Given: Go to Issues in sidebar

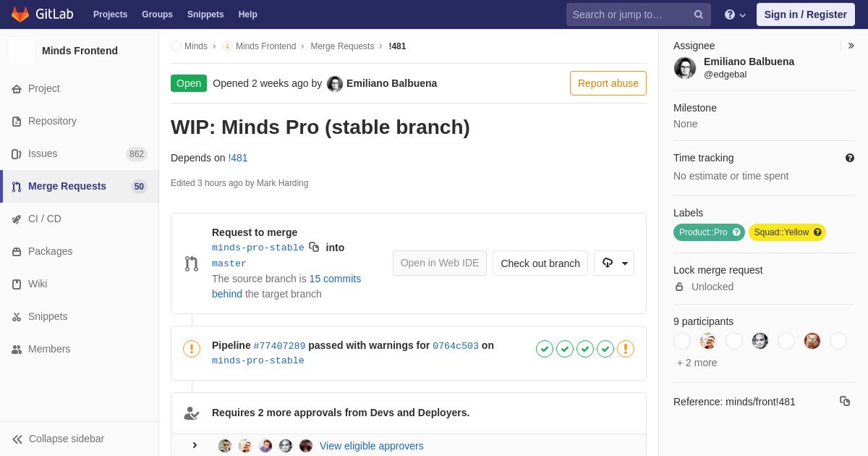Looking at the screenshot, I should (80, 153).
